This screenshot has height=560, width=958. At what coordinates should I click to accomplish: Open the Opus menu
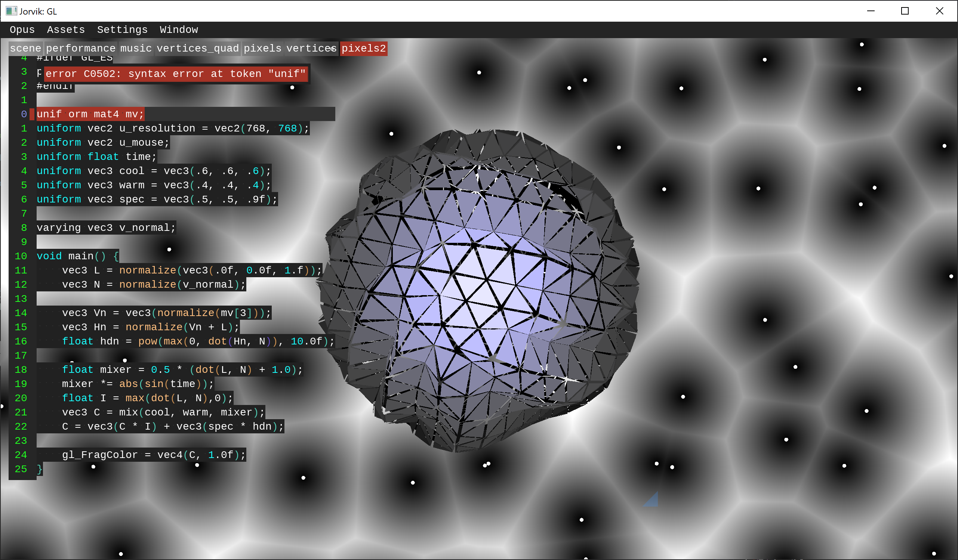[22, 30]
